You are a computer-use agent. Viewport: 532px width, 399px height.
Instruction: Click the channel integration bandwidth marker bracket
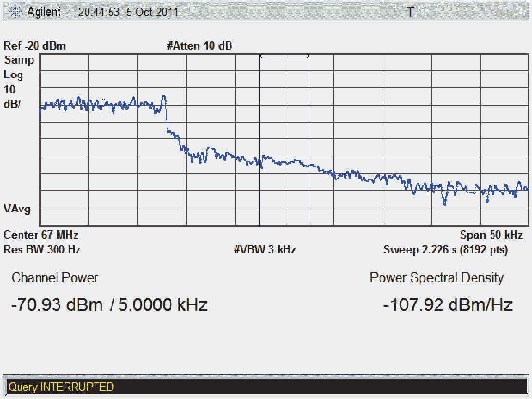coord(285,57)
